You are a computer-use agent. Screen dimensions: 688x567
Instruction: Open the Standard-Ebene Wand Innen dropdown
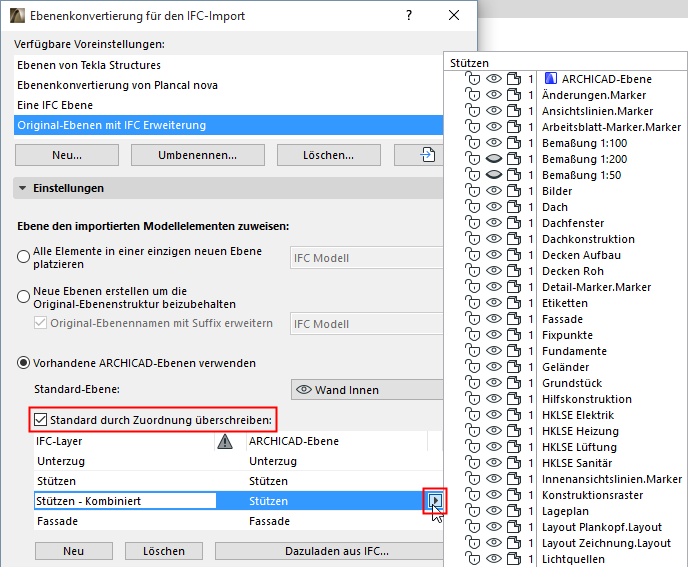coord(367,390)
